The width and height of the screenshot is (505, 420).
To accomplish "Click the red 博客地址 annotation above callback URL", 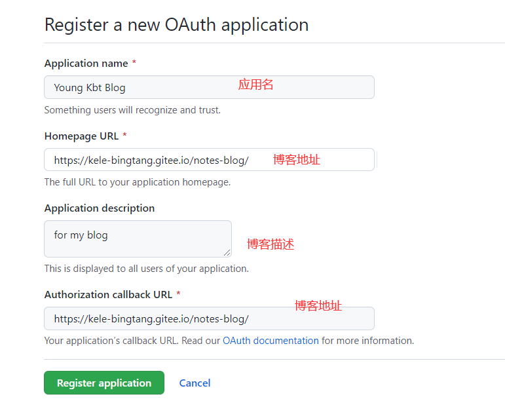I will click(318, 305).
